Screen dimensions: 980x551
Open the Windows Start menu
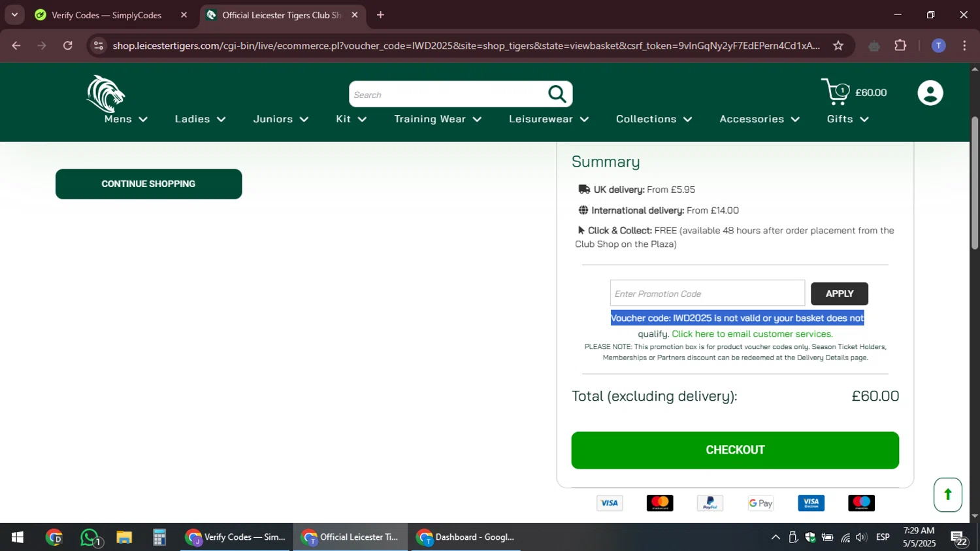tap(18, 537)
